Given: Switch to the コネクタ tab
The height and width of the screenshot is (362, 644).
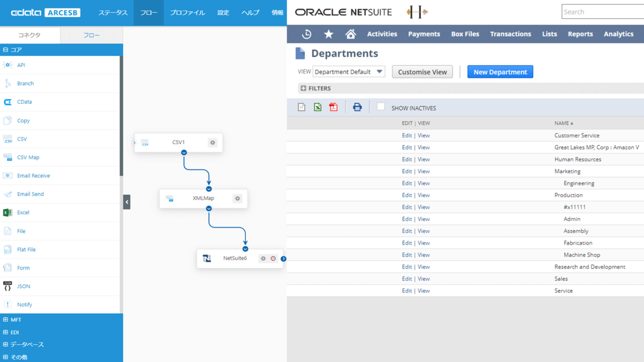Looking at the screenshot, I should point(30,35).
